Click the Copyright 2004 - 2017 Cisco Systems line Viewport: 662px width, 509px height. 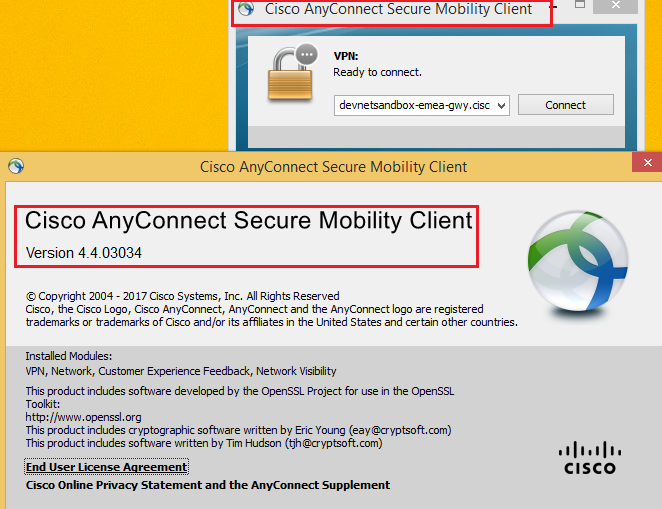point(182,296)
